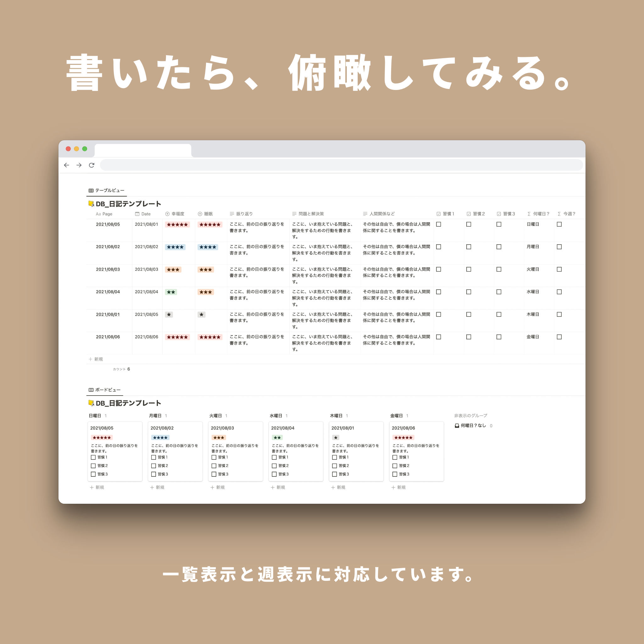Click the red window close dot

(x=68, y=149)
